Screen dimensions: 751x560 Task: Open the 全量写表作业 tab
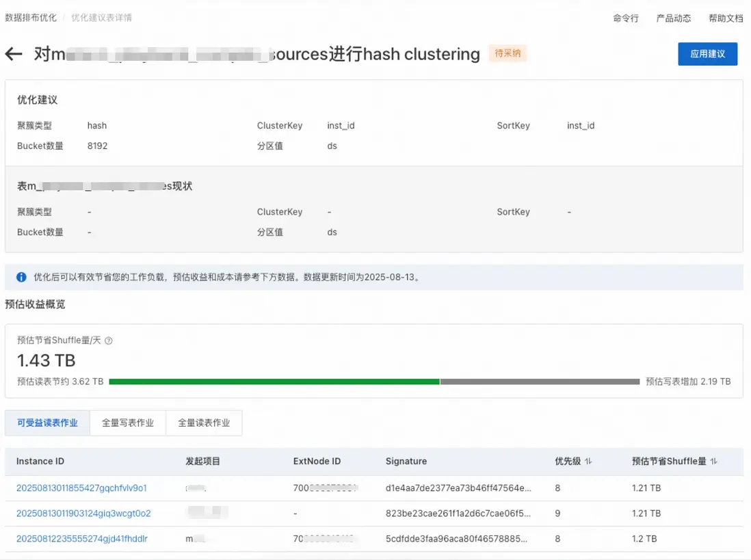(128, 423)
